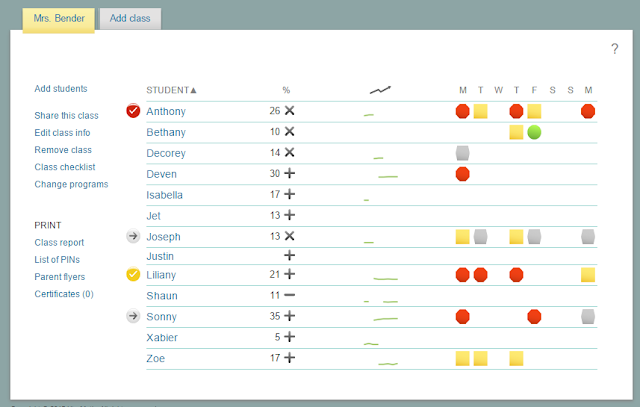Click Sonny's red octagon on Friday
The image size is (640, 407).
[534, 316]
